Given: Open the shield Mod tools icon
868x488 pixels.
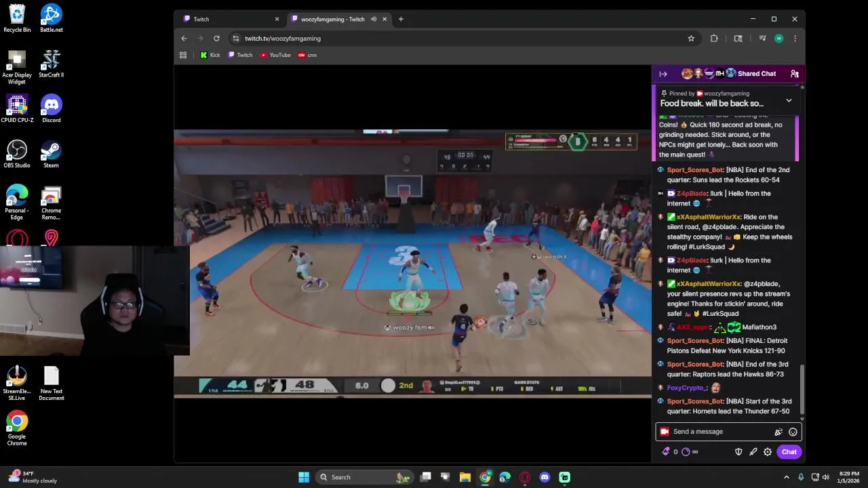Looking at the screenshot, I should (x=738, y=452).
